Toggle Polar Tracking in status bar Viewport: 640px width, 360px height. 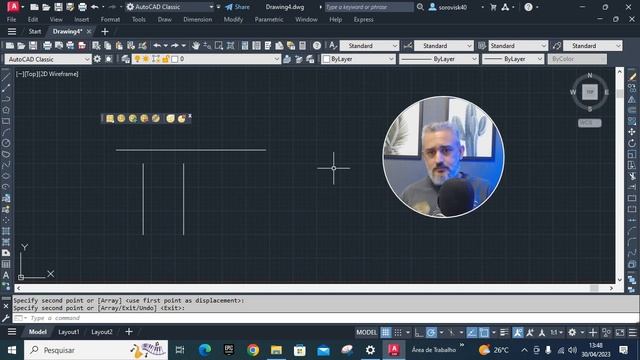pyautogui.click(x=431, y=333)
